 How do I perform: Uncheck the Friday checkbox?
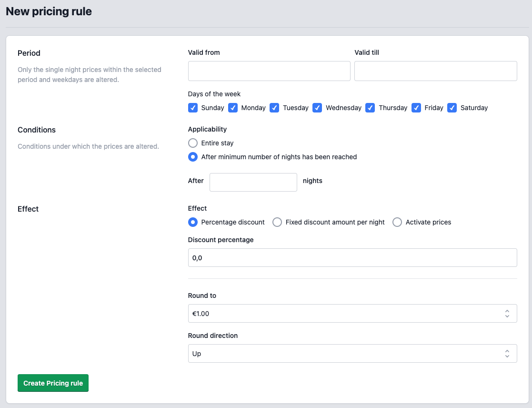(x=416, y=108)
